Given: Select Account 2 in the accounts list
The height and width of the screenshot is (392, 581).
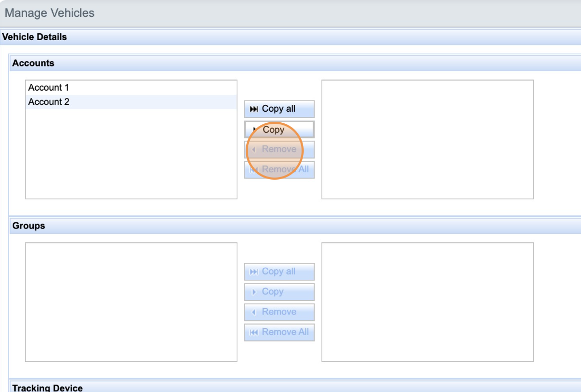Looking at the screenshot, I should point(49,102).
